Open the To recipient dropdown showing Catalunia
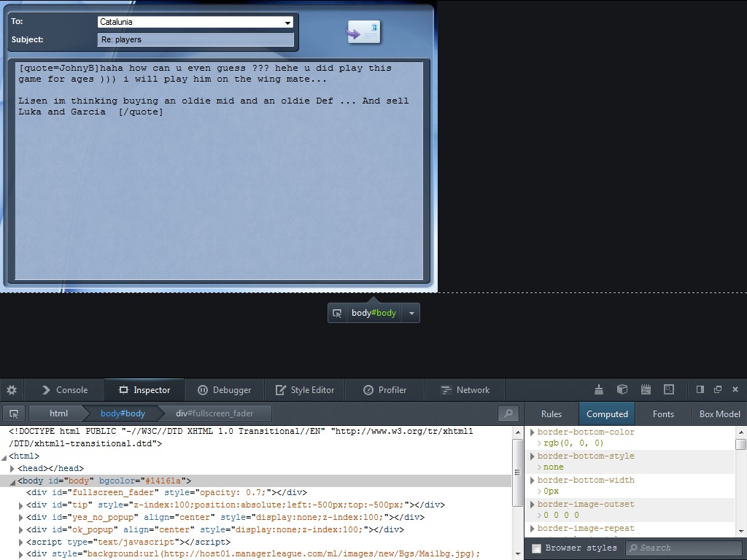This screenshot has width=747, height=560. pyautogui.click(x=196, y=22)
